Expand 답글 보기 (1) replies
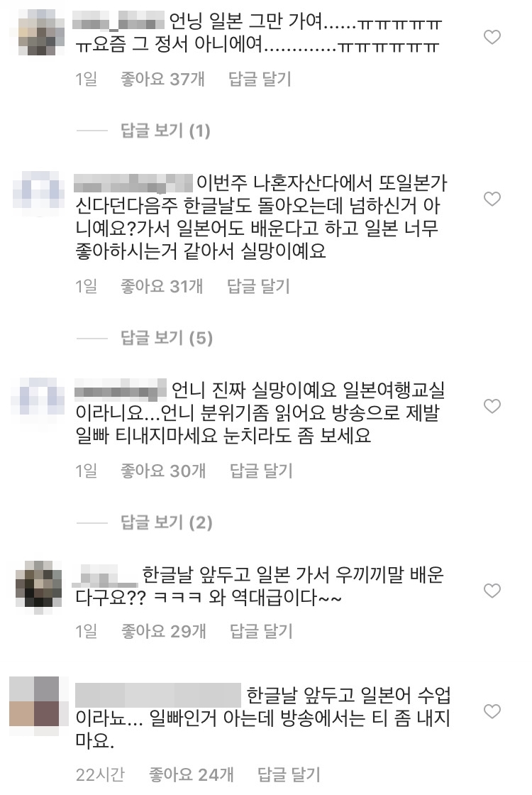This screenshot has height=795, width=532. pos(165,131)
